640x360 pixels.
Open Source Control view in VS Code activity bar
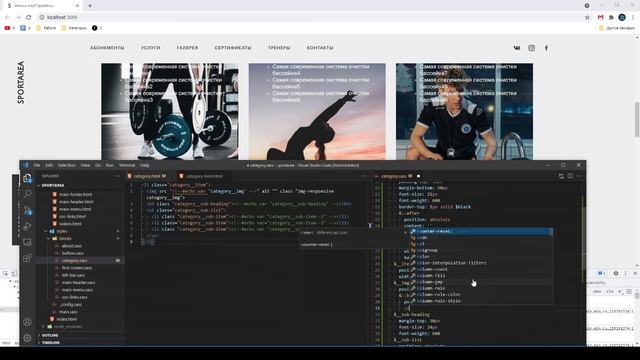27,210
